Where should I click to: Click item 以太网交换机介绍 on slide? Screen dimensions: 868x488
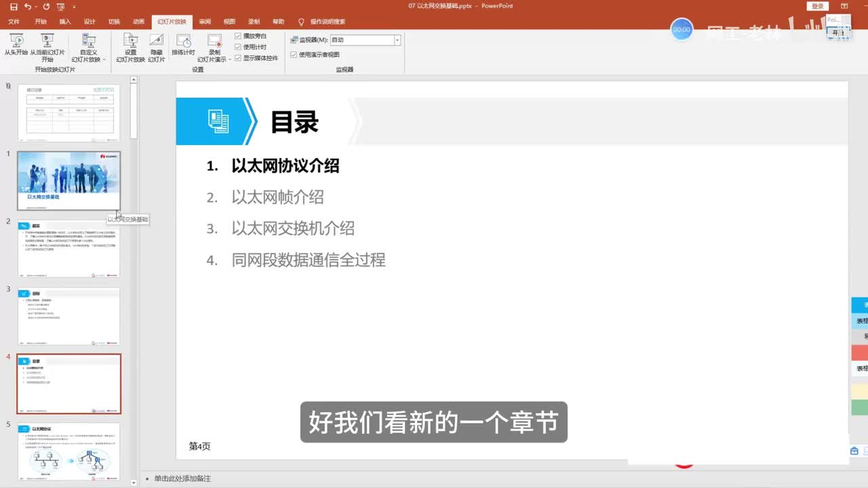click(x=293, y=228)
